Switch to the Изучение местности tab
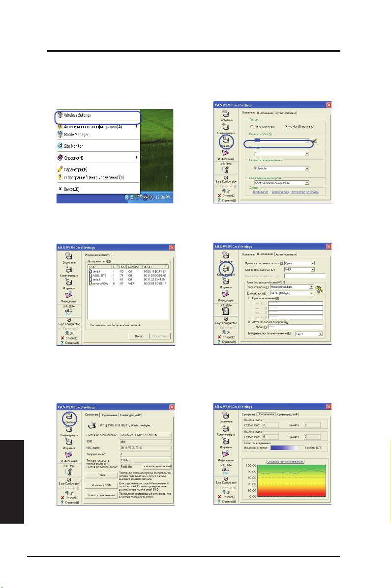The width and height of the screenshot is (391, 588). (97, 254)
